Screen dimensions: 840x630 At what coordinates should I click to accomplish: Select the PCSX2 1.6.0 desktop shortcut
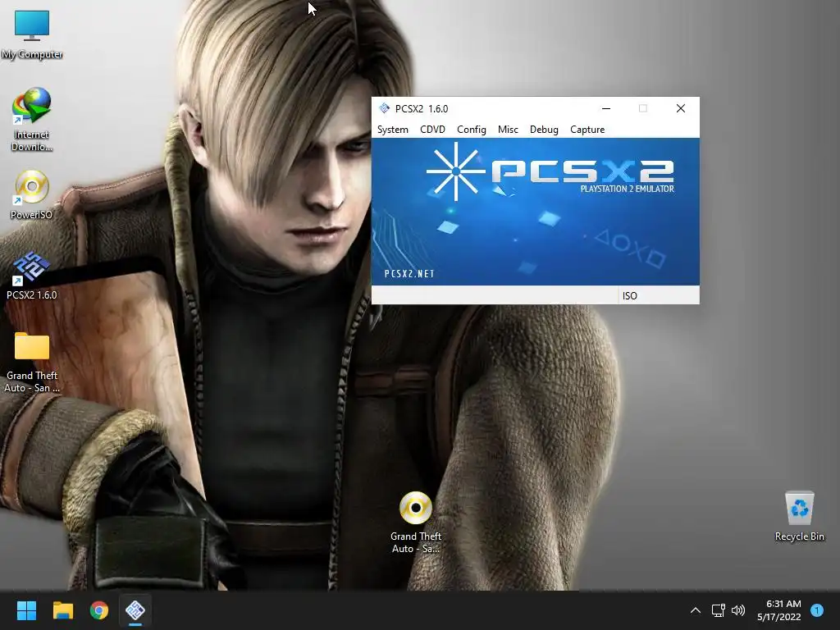pyautogui.click(x=32, y=276)
